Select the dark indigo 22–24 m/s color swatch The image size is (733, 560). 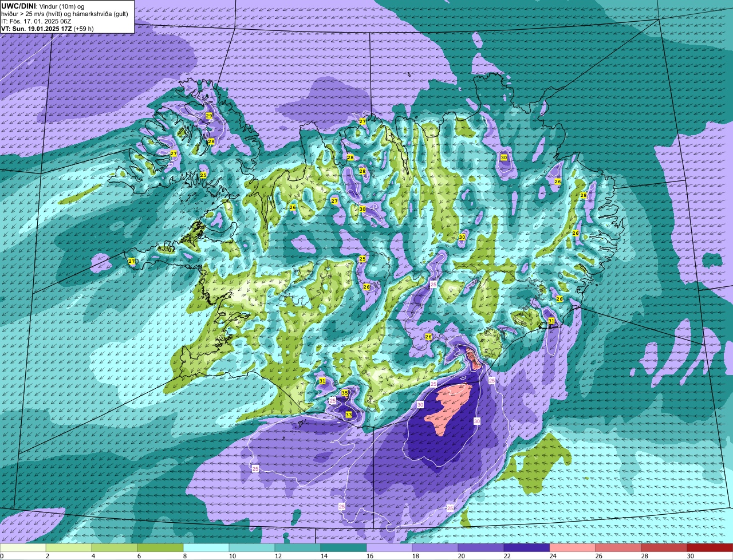pyautogui.click(x=527, y=547)
